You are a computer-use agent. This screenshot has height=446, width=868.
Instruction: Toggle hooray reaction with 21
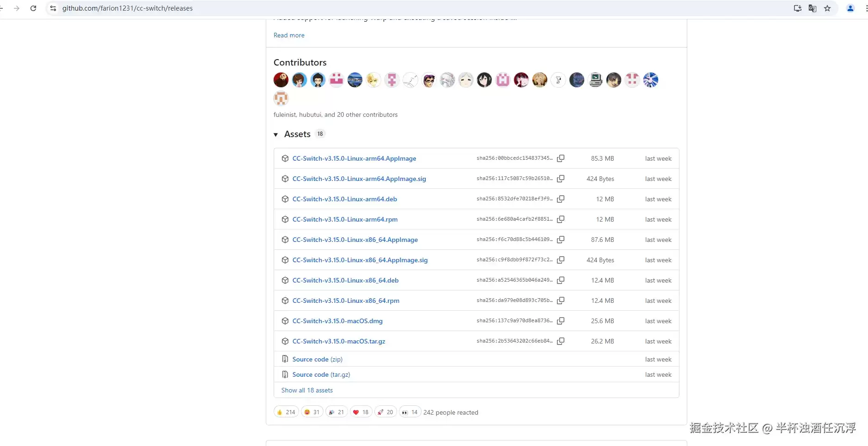coord(336,412)
